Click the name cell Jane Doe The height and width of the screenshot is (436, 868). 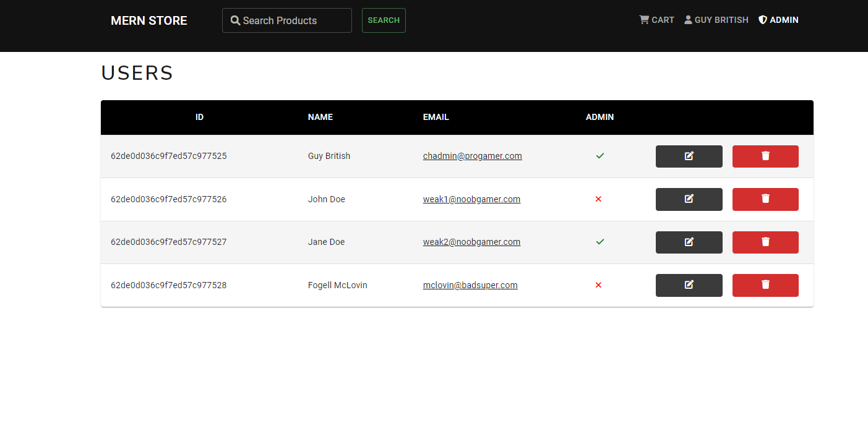click(327, 242)
